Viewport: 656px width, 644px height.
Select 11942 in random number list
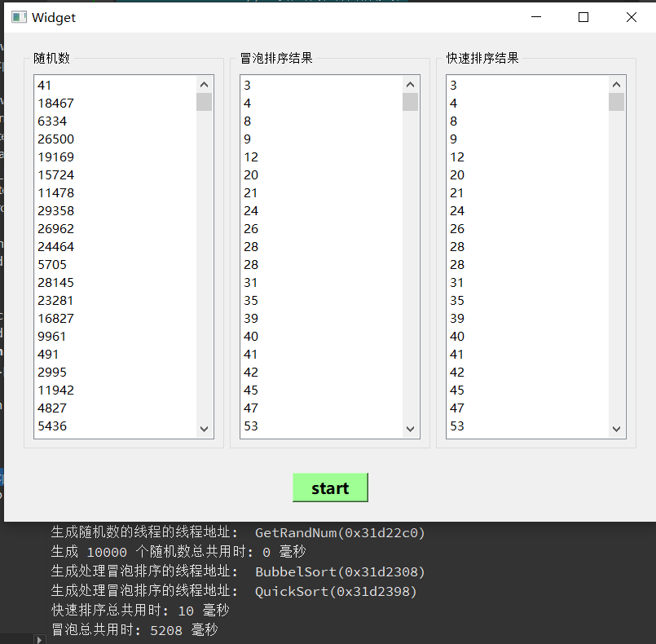(x=115, y=390)
